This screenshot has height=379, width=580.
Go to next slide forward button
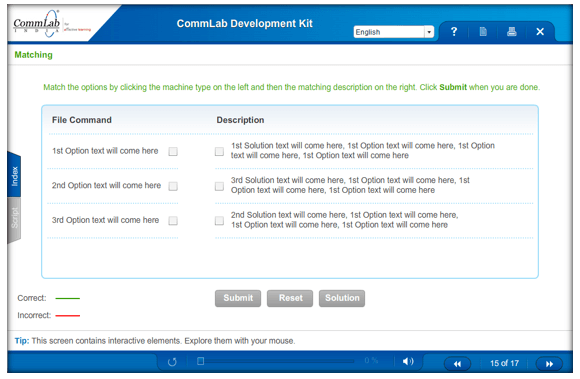[549, 364]
